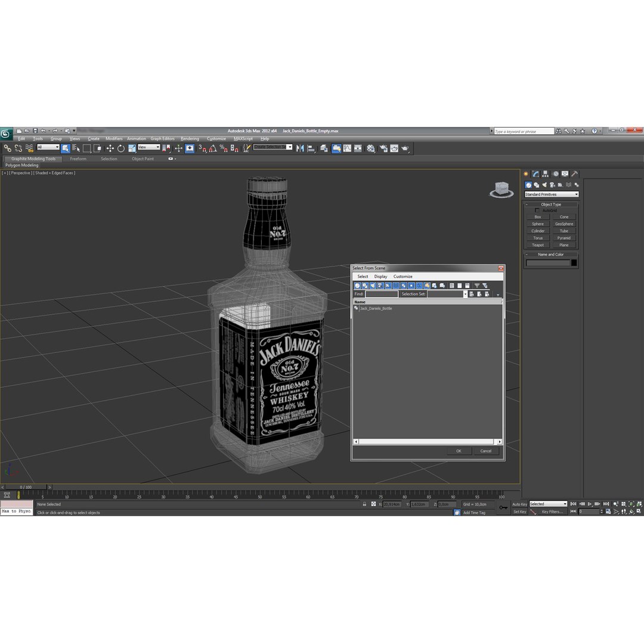
Task: Switch to the Utilities command panel
Action: point(575,174)
